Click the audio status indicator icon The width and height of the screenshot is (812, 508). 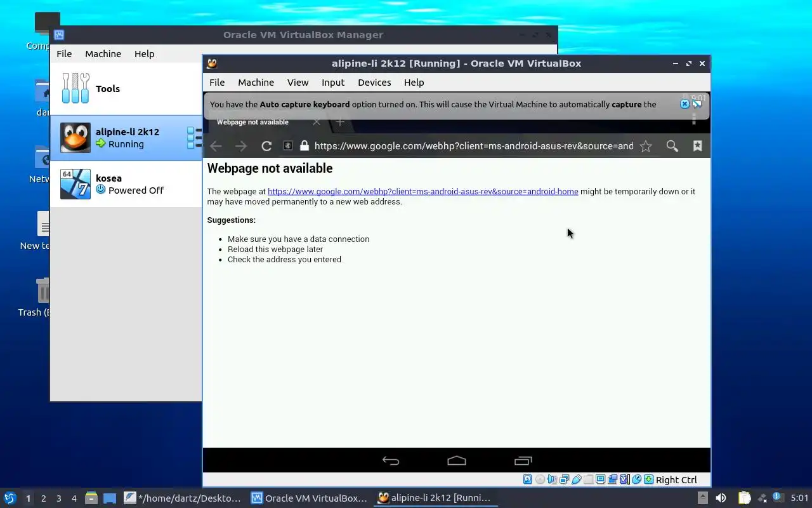click(x=552, y=479)
